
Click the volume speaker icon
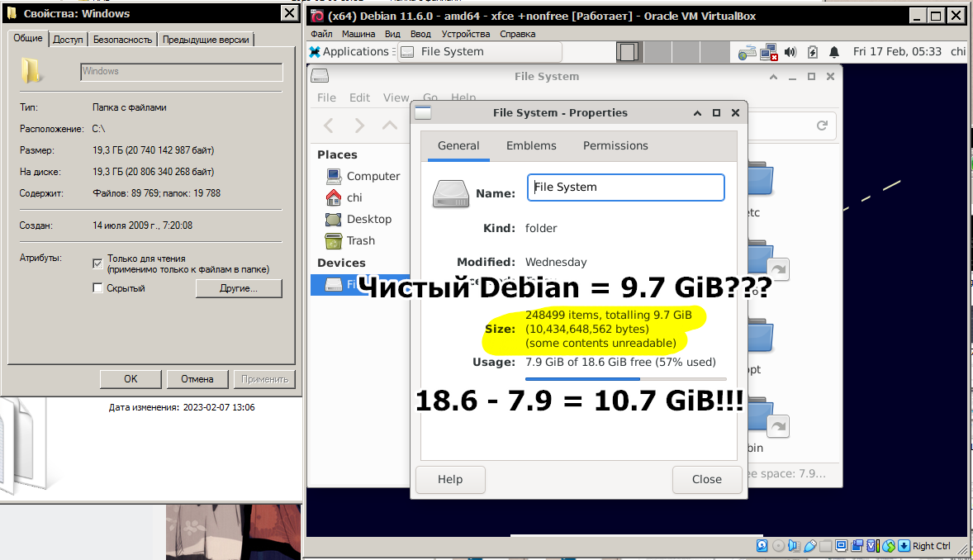point(790,52)
